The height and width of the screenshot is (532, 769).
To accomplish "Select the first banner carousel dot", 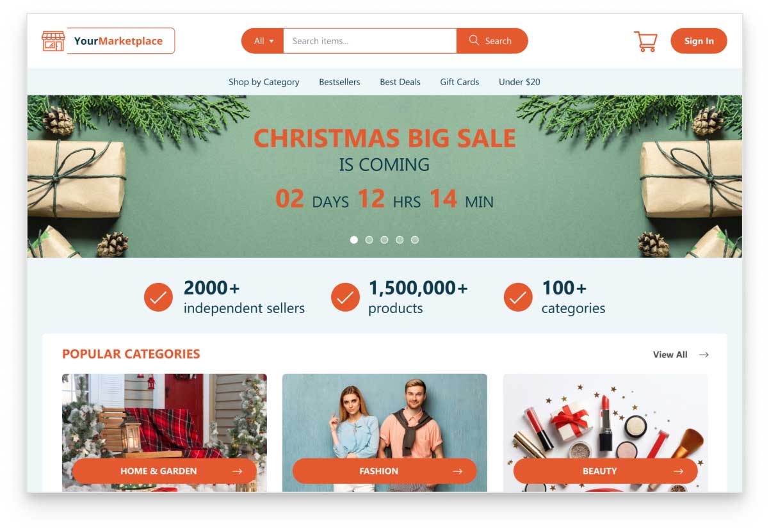I will (x=354, y=240).
